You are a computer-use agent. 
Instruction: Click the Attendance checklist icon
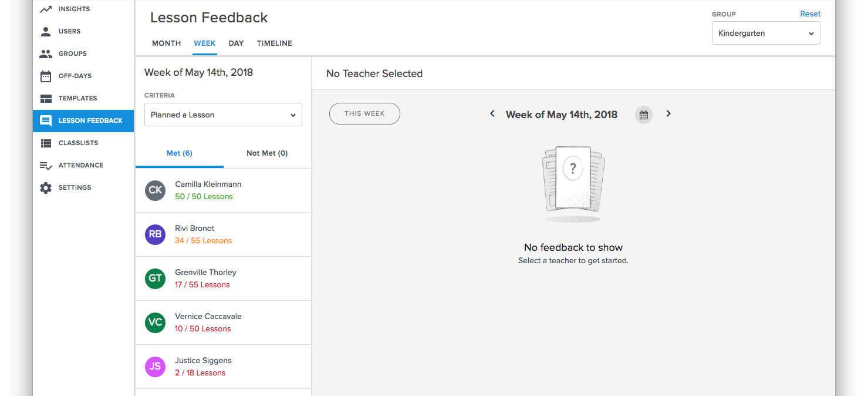coord(46,166)
